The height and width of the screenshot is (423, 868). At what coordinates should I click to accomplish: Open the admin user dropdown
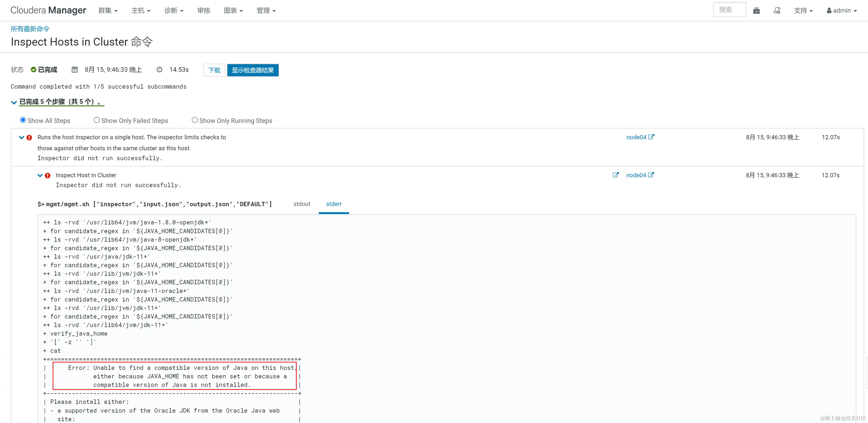coord(841,10)
